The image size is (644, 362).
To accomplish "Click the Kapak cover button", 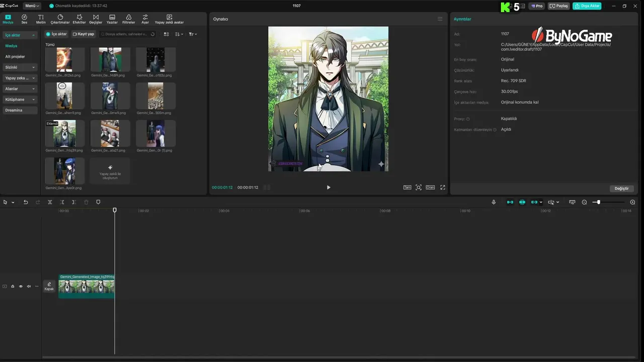I will click(x=49, y=286).
